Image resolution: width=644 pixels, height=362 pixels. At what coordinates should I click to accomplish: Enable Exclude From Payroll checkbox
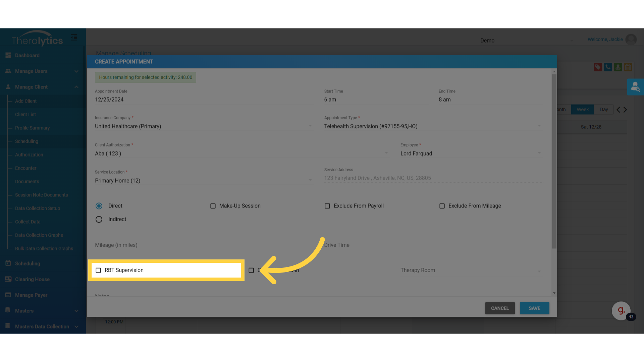click(327, 206)
